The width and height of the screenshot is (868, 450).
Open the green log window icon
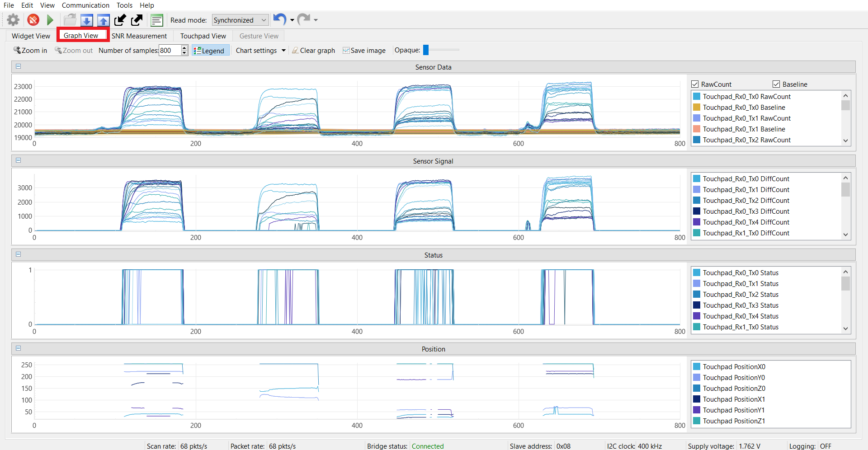tap(157, 20)
